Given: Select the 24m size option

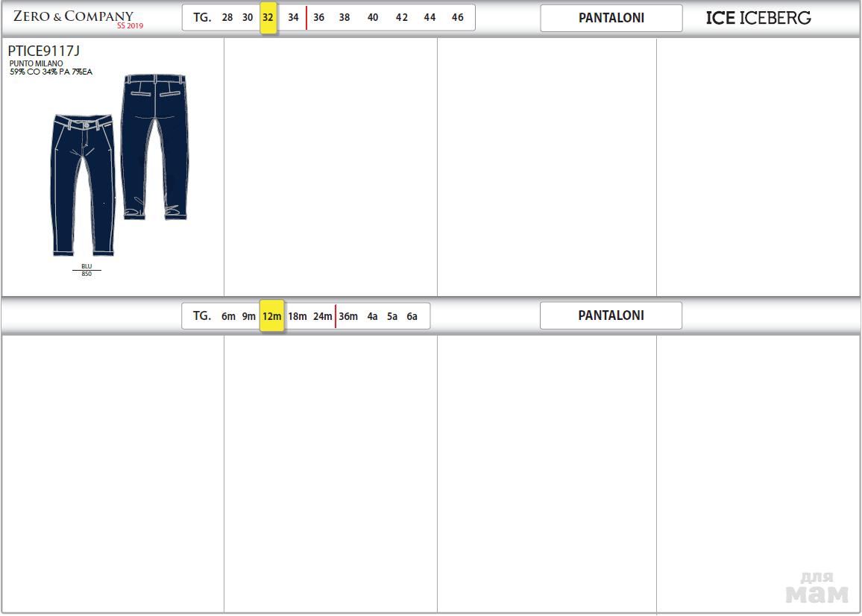Looking at the screenshot, I should tap(322, 316).
